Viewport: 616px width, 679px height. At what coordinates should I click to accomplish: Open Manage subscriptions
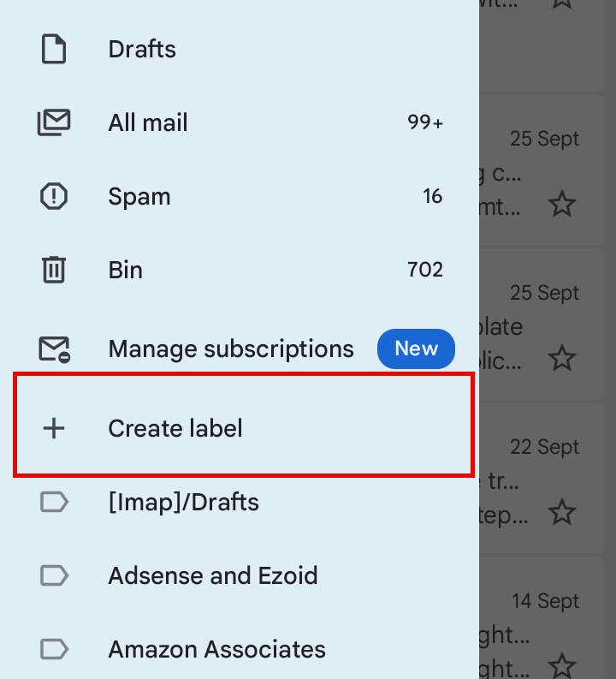coord(240,349)
